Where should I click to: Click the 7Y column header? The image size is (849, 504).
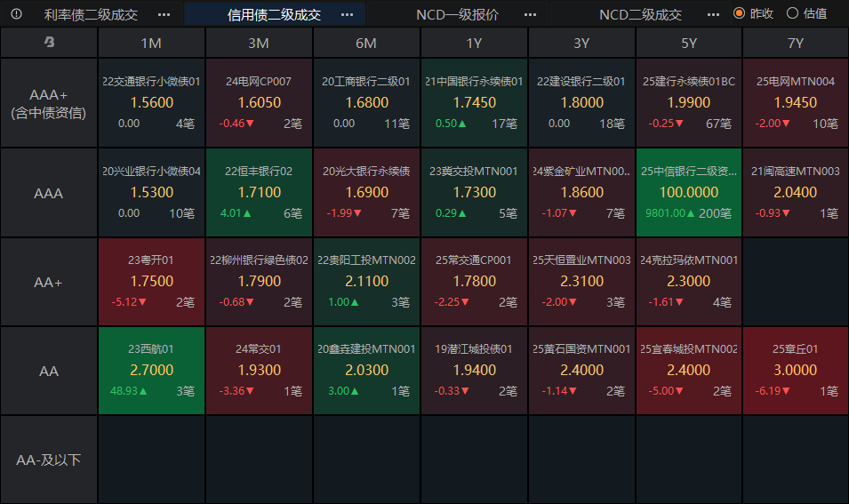coord(796,43)
